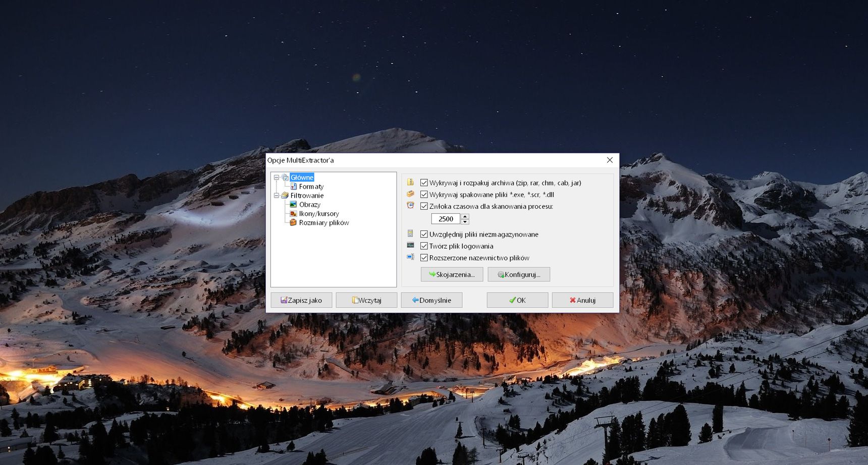The width and height of the screenshot is (868, 465).
Task: Open the Skojarzenia... file associations button
Action: tap(452, 274)
